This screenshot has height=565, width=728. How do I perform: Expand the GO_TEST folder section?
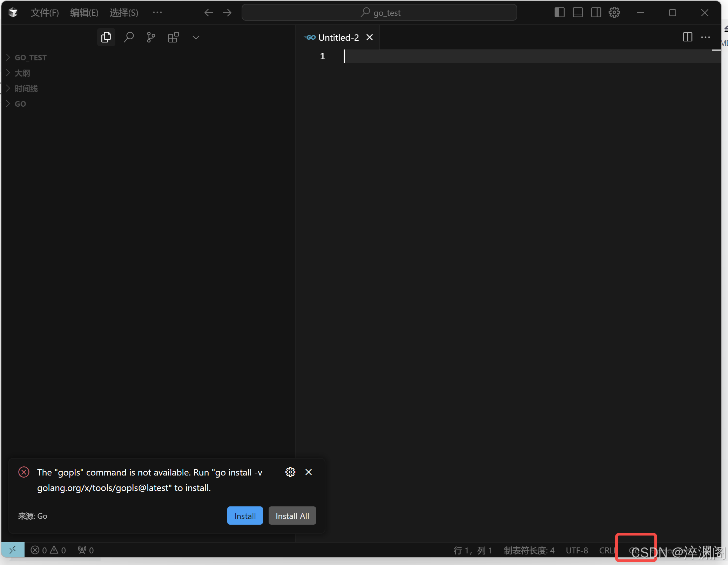point(30,58)
